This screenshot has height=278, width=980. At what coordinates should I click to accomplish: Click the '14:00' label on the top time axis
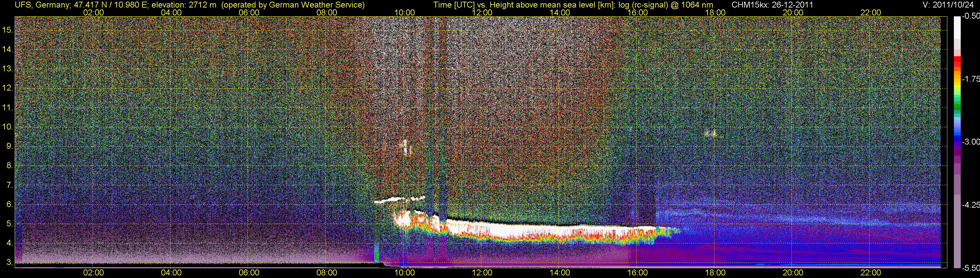tap(560, 12)
